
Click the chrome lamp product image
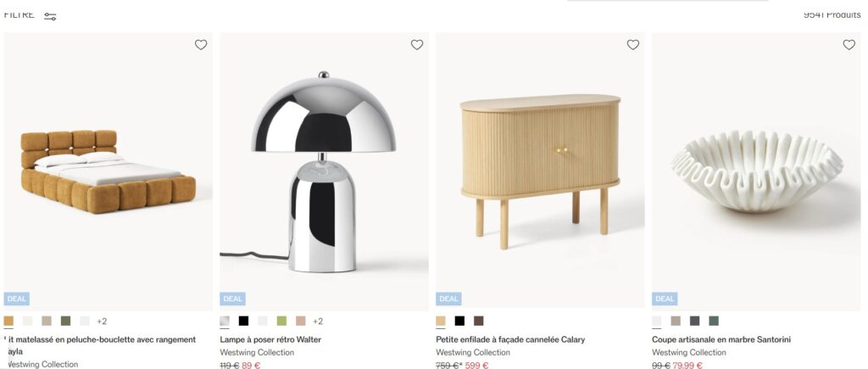point(324,171)
